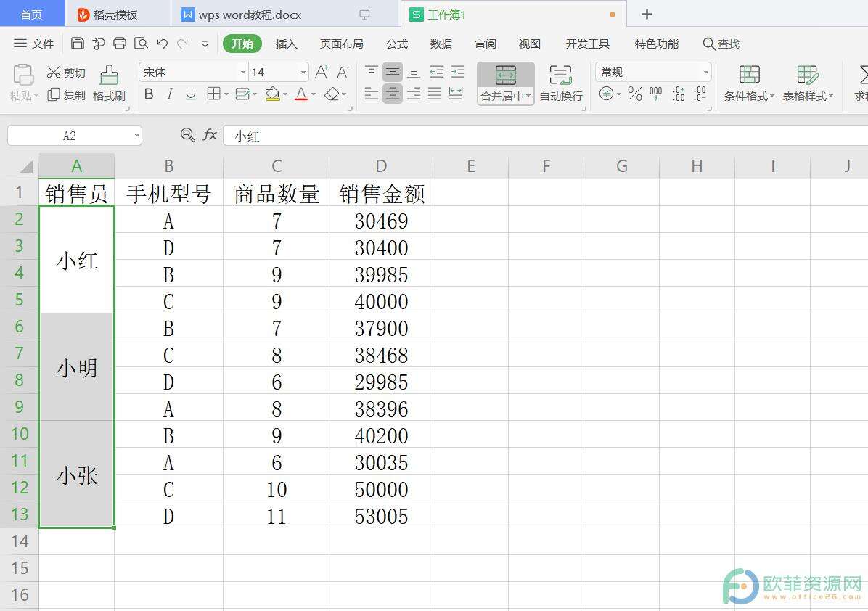868x611 pixels.
Task: Decrease decimal places icon
Action: click(700, 94)
